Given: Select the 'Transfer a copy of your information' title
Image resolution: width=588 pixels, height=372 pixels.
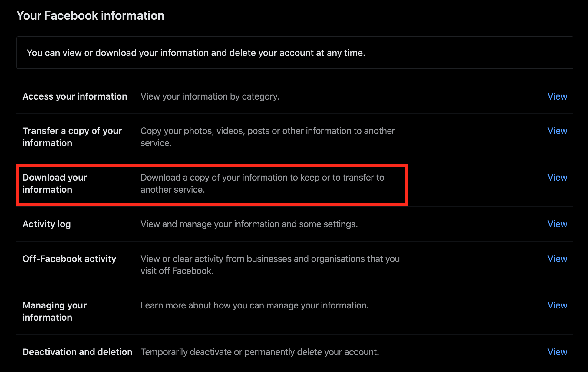Looking at the screenshot, I should [72, 137].
